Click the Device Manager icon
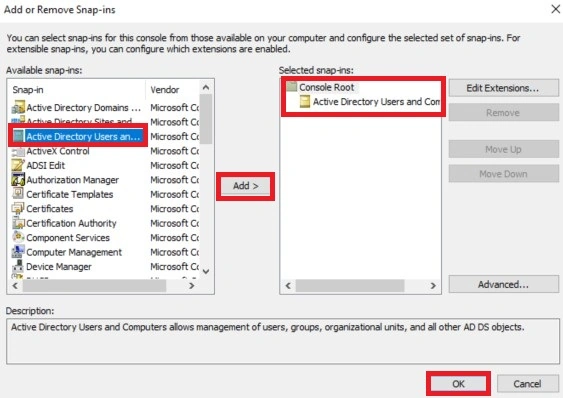Screen dimensions: 563x398 pyautogui.click(x=18, y=266)
